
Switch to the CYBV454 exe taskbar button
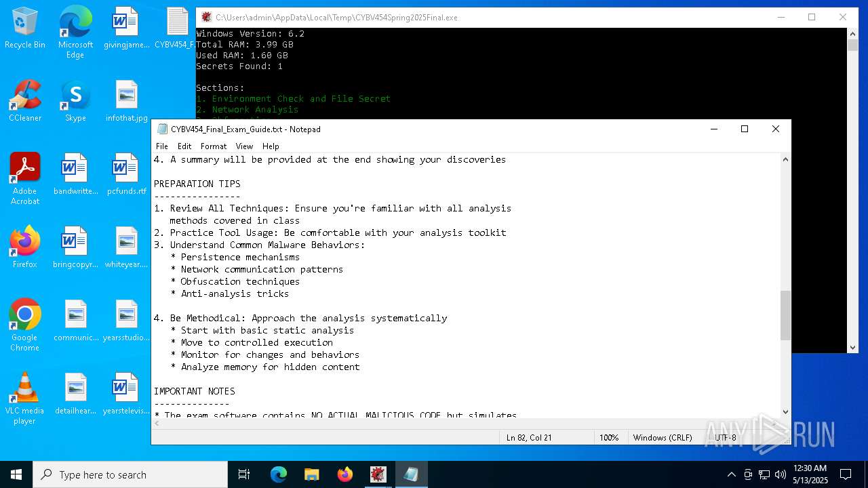click(x=378, y=474)
